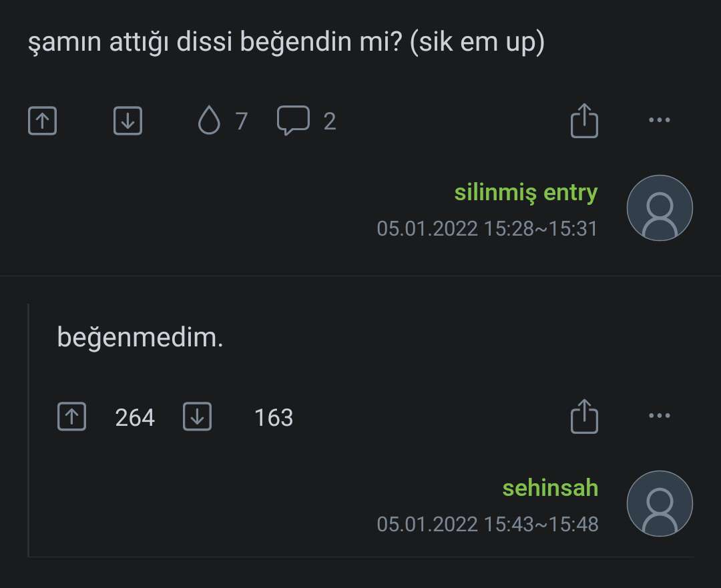The height and width of the screenshot is (588, 721).
Task: Select the upvote count "264"
Action: coord(134,417)
